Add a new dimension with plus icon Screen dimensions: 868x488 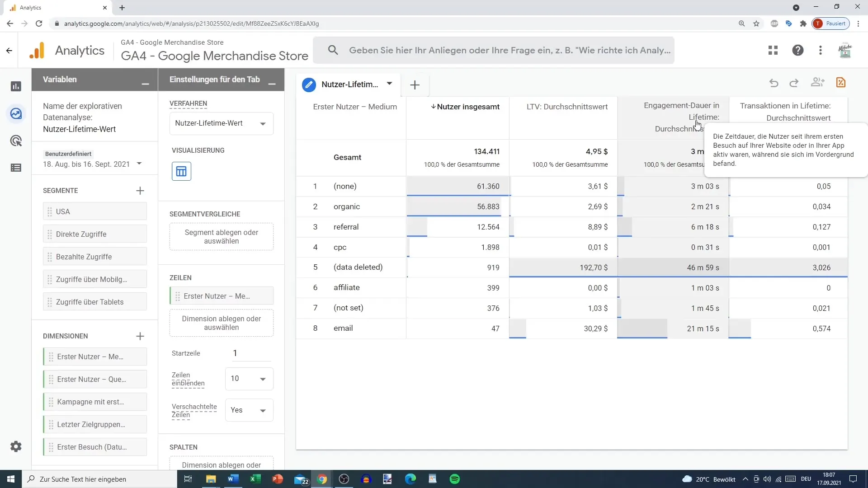click(140, 336)
